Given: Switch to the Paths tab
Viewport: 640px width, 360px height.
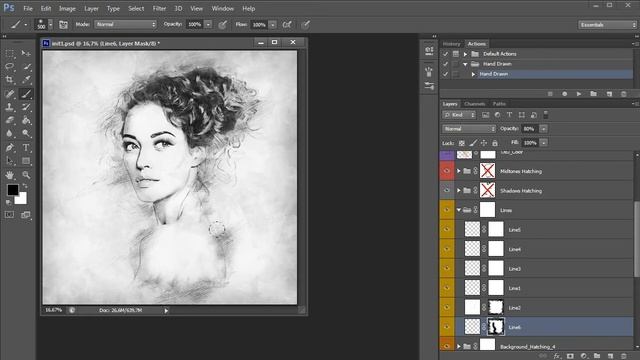Looking at the screenshot, I should [x=499, y=104].
